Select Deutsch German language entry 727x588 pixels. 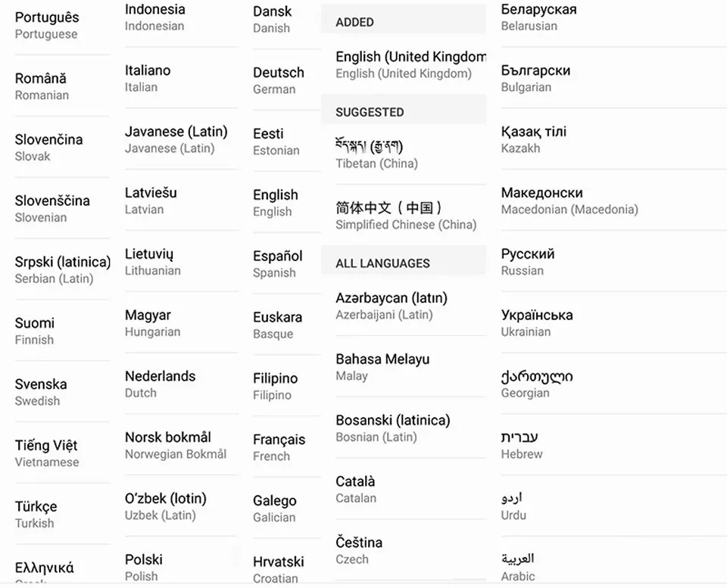[286, 80]
